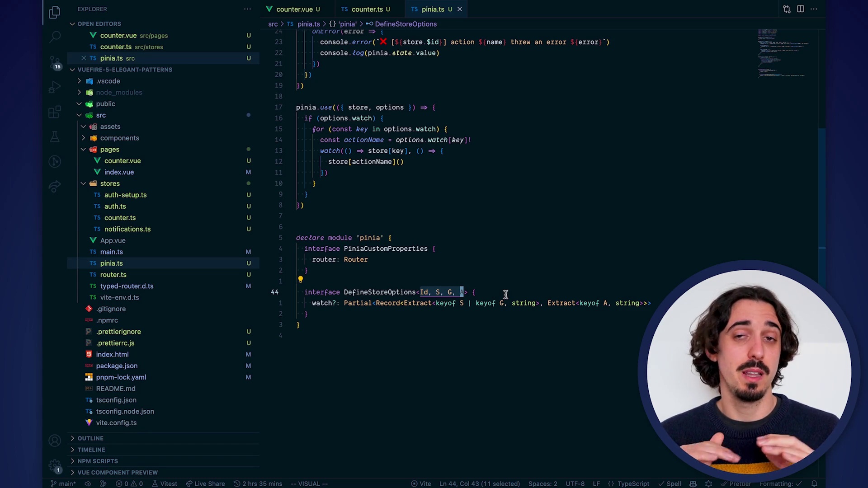
Task: Click the Copilot status bar icon
Action: 693,483
